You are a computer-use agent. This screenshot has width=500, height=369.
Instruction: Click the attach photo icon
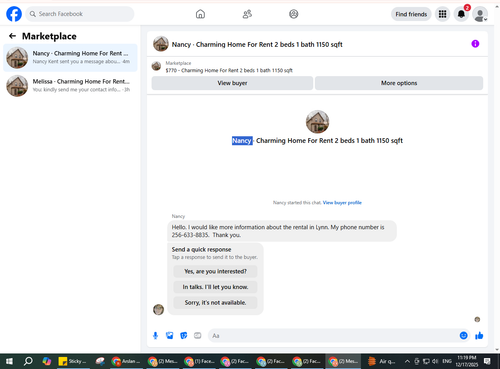coord(169,336)
